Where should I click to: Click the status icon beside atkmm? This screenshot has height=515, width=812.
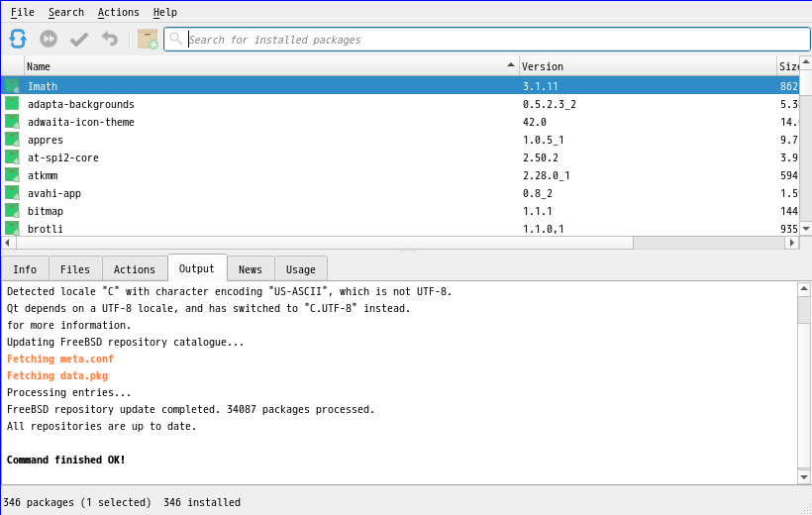click(x=13, y=175)
